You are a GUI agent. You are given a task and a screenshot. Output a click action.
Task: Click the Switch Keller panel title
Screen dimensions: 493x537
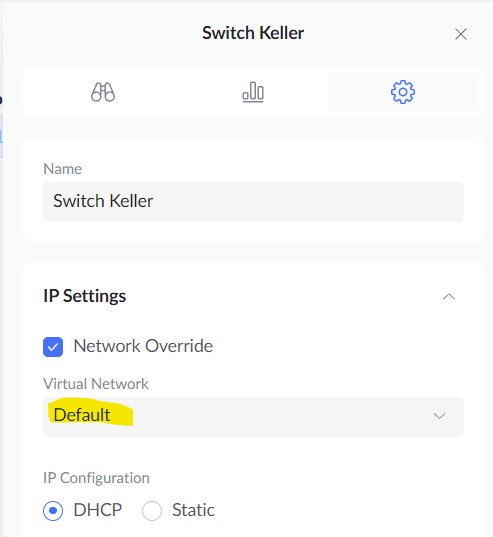tap(253, 33)
